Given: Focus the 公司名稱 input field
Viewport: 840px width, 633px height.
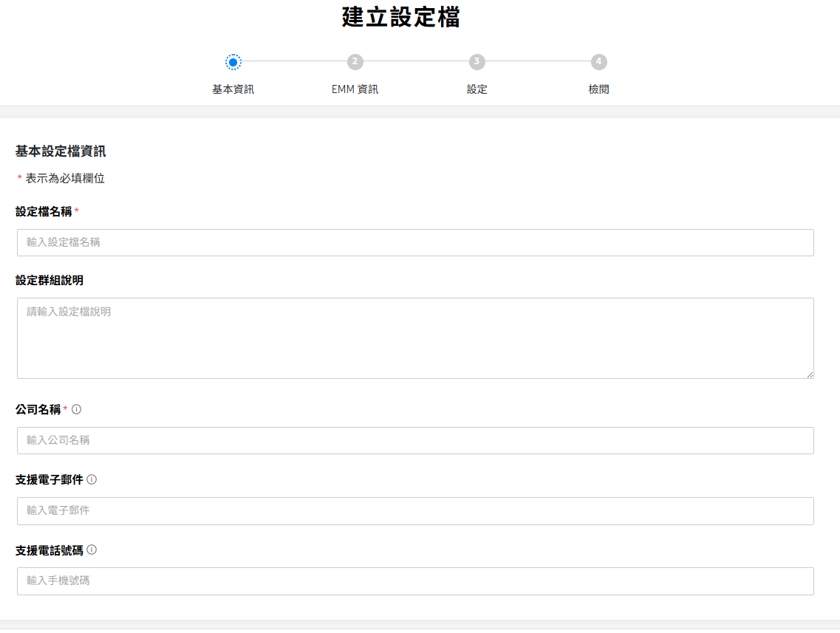Looking at the screenshot, I should pyautogui.click(x=415, y=440).
